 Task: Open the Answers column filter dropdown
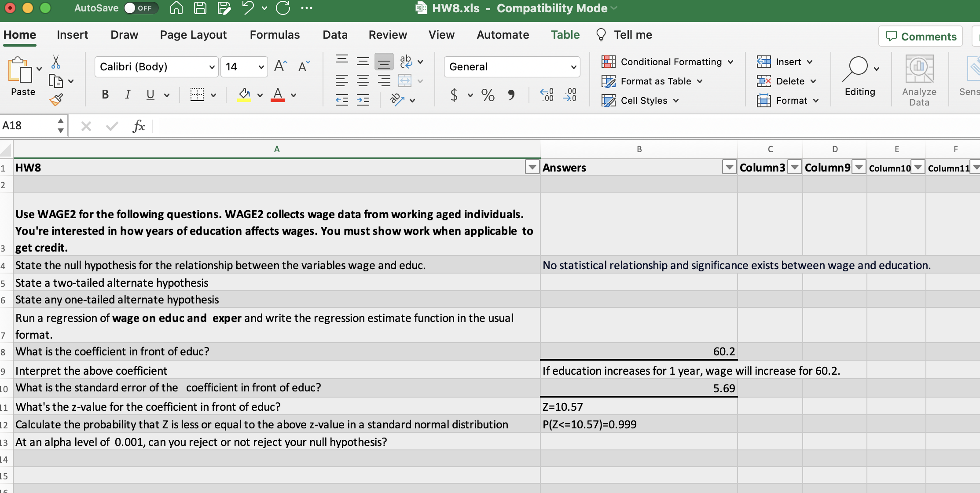729,167
